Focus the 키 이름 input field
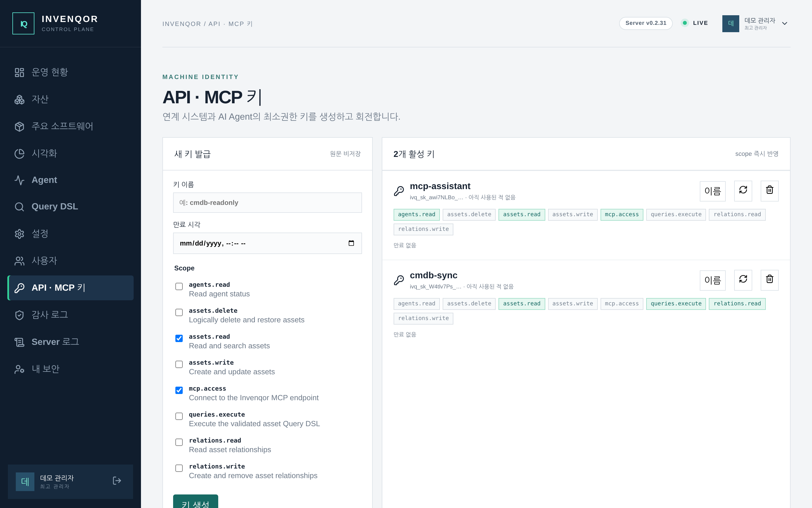Viewport: 812px width, 508px height. (267, 203)
